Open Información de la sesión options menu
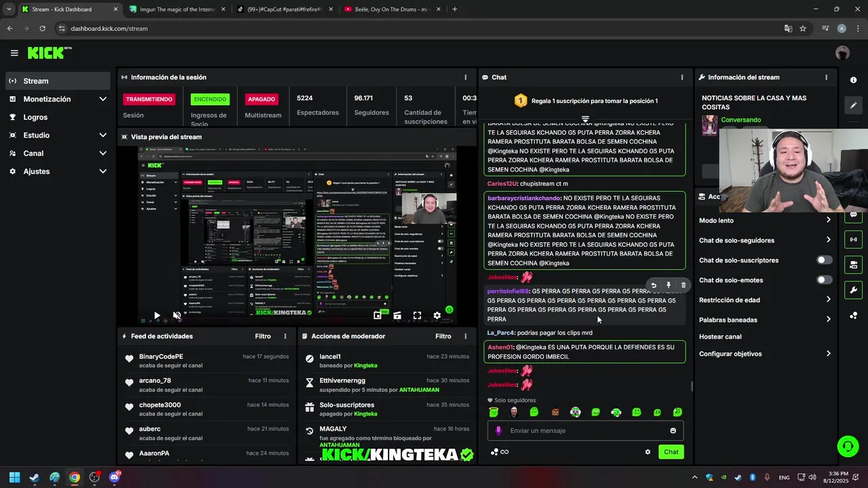The height and width of the screenshot is (488, 868). pyautogui.click(x=465, y=77)
